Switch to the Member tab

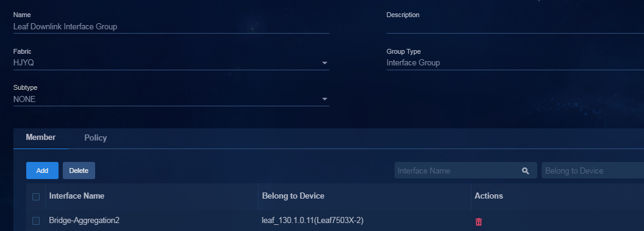coord(41,137)
